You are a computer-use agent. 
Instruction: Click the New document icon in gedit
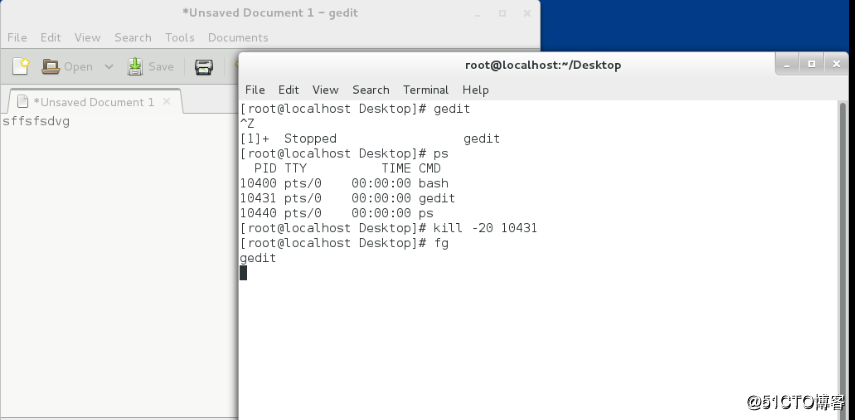(21, 67)
